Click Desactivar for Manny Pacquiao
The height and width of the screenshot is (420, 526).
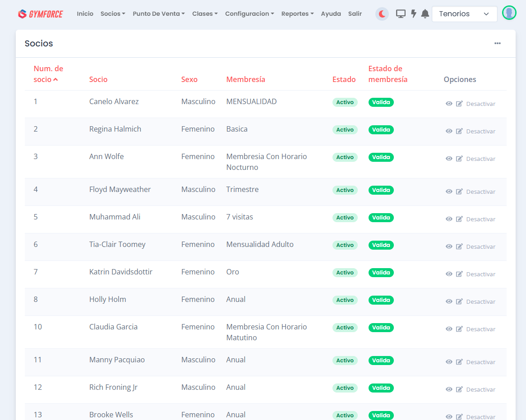click(x=480, y=362)
